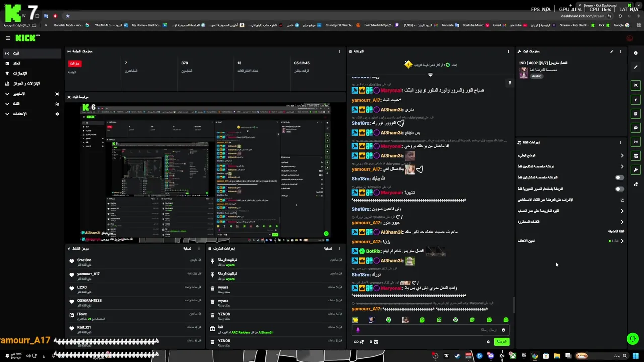Viewport: 644px width, 362px height.
Task: Click the shop icon next to the zero count
Action: click(376, 342)
